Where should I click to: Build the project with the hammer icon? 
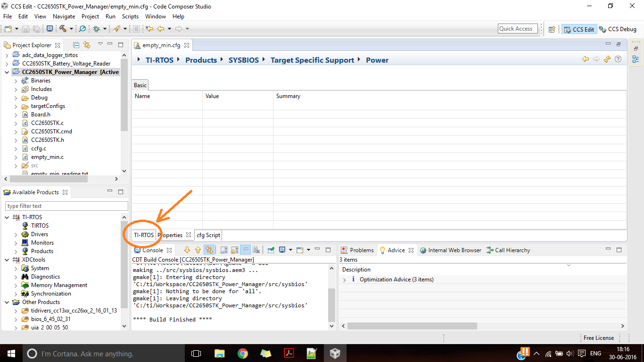pyautogui.click(x=63, y=29)
